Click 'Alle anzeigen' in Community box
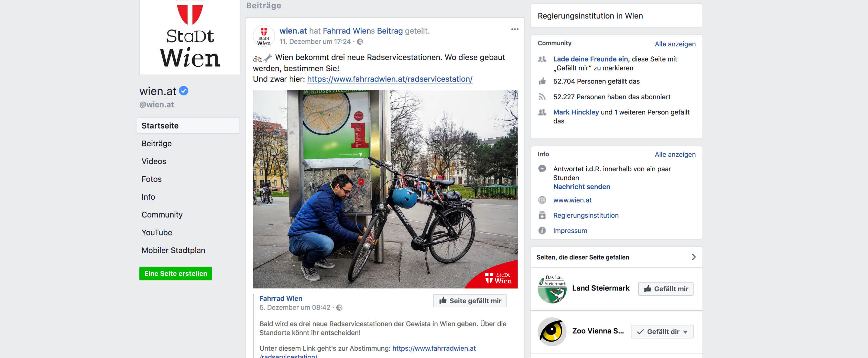Image resolution: width=868 pixels, height=358 pixels. point(675,44)
